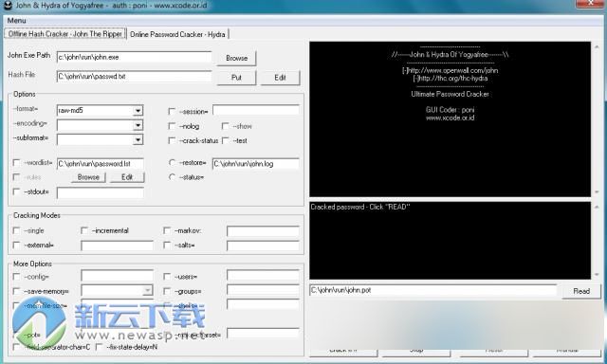The height and width of the screenshot is (364, 607).
Task: Click the --config= text field
Action: coord(117,276)
